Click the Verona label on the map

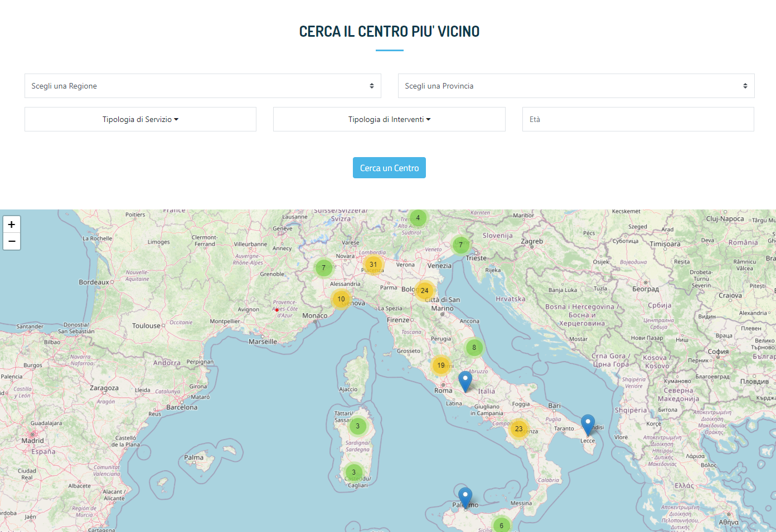[405, 265]
